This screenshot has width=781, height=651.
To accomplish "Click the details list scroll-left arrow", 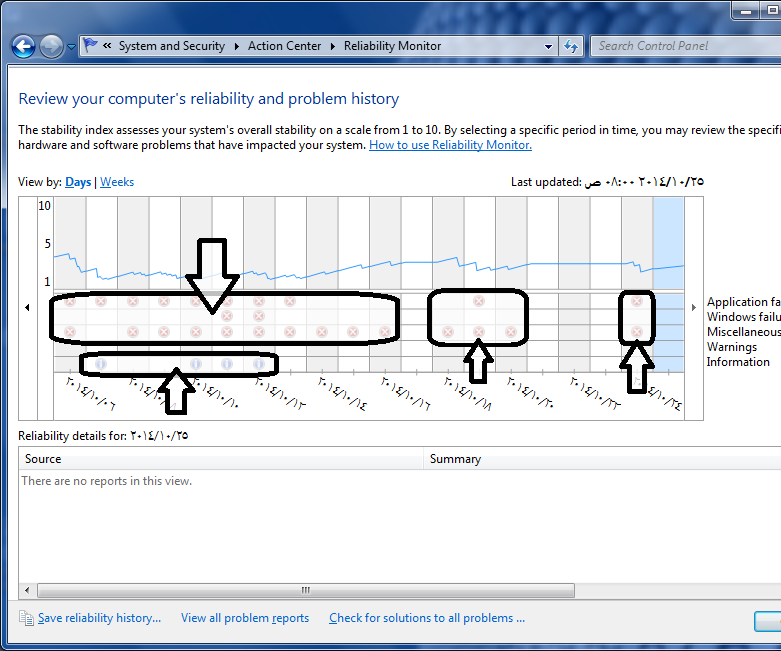I will pyautogui.click(x=27, y=591).
